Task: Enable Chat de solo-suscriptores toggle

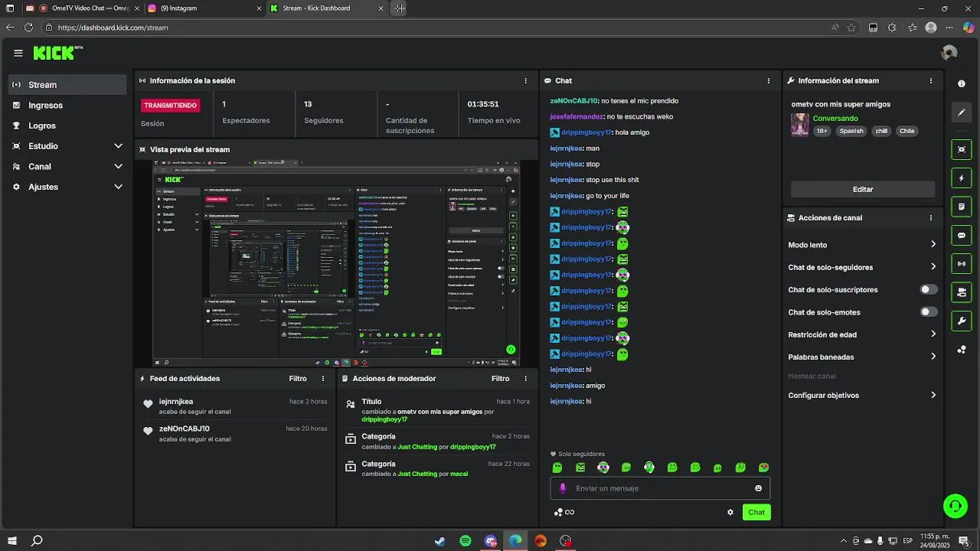Action: (x=929, y=290)
